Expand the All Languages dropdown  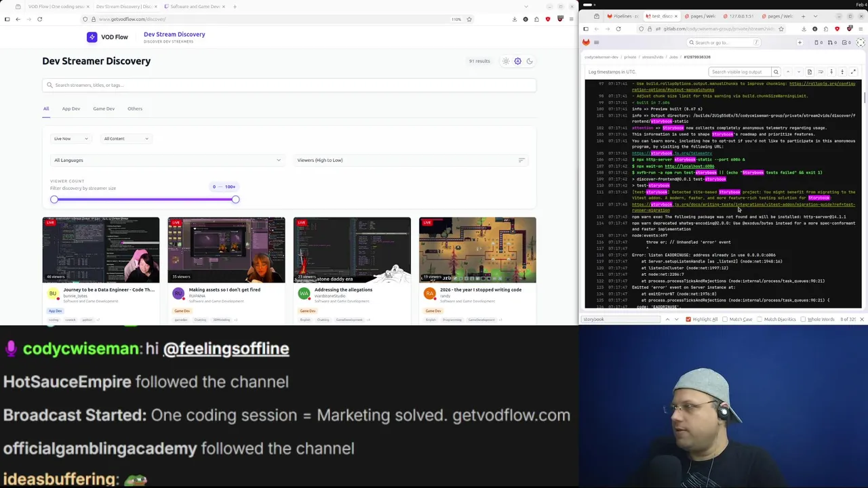(x=167, y=160)
